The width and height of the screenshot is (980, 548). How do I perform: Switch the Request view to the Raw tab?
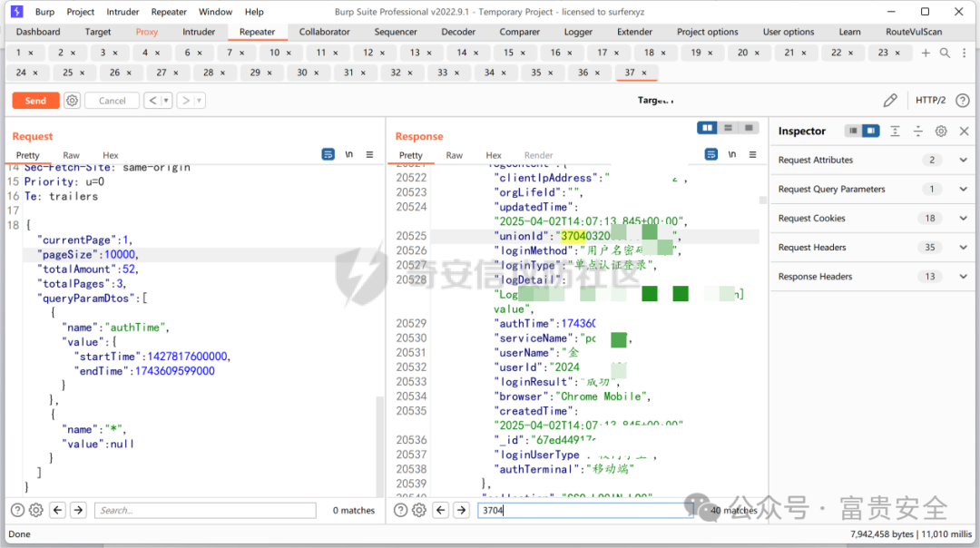tap(72, 155)
